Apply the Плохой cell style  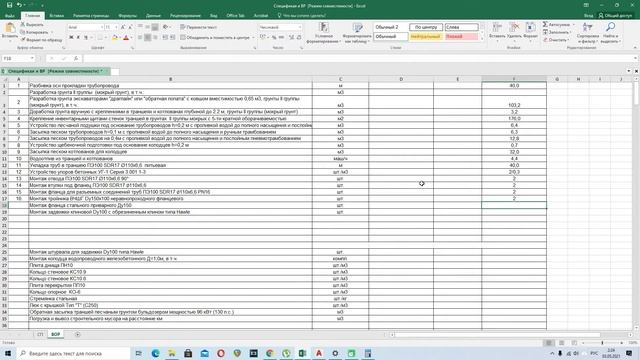(x=461, y=36)
